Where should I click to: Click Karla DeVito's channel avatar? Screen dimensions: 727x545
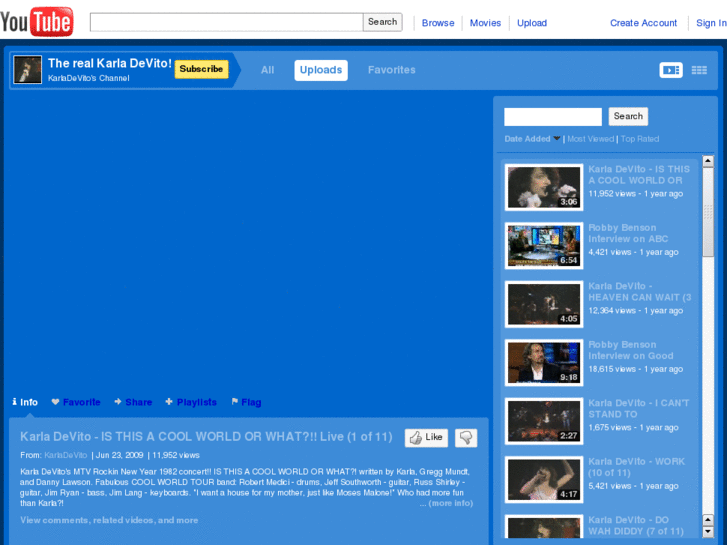pyautogui.click(x=27, y=70)
